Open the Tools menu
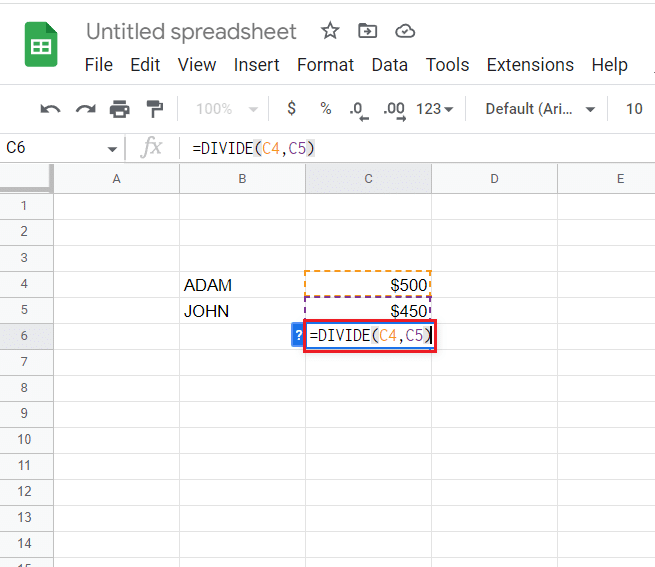Screen dimensions: 655x567 pos(447,65)
